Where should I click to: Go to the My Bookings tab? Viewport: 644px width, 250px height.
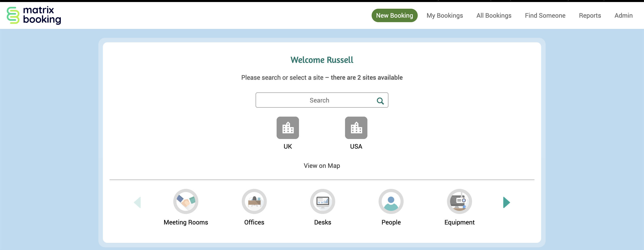click(445, 15)
